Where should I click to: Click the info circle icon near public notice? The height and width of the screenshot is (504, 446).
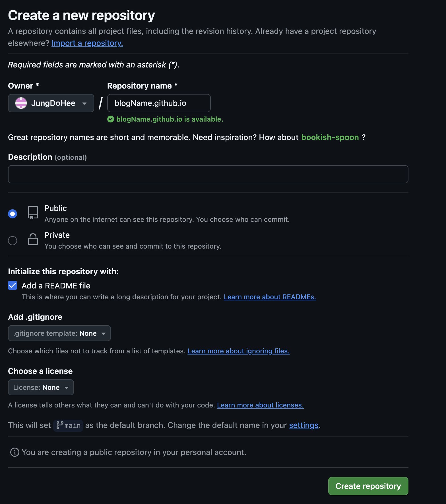coord(15,452)
